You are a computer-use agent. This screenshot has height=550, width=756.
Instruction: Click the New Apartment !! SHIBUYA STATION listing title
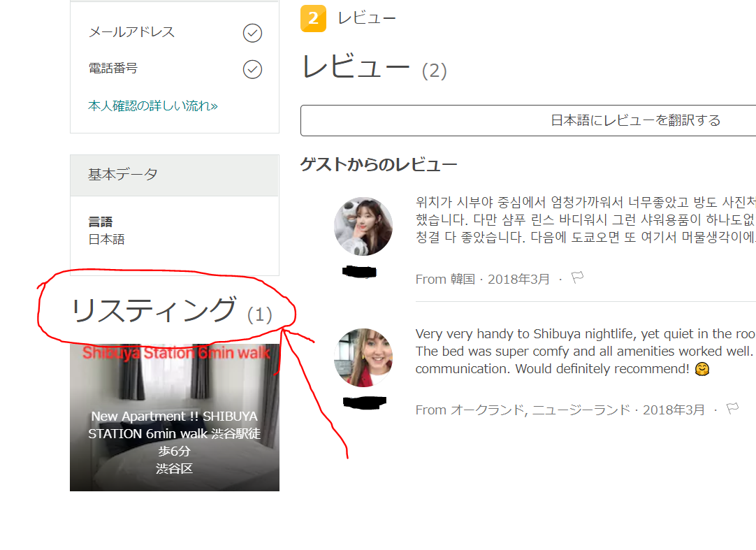click(175, 425)
